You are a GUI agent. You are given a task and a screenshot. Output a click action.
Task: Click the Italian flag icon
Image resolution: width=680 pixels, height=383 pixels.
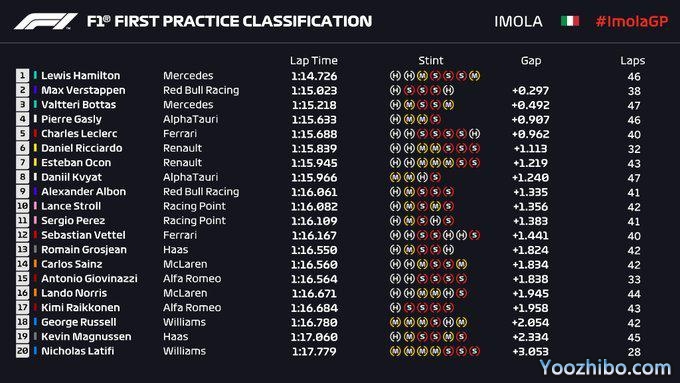(x=570, y=21)
